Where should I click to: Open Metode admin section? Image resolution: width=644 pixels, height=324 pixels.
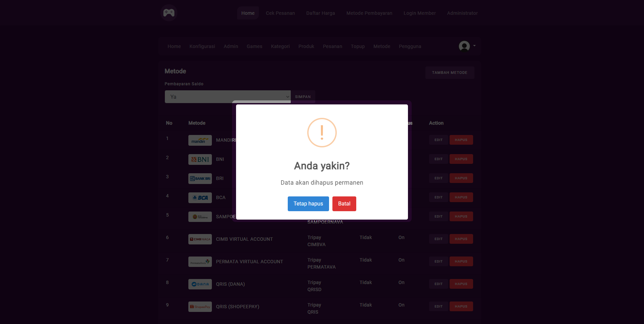pyautogui.click(x=382, y=46)
